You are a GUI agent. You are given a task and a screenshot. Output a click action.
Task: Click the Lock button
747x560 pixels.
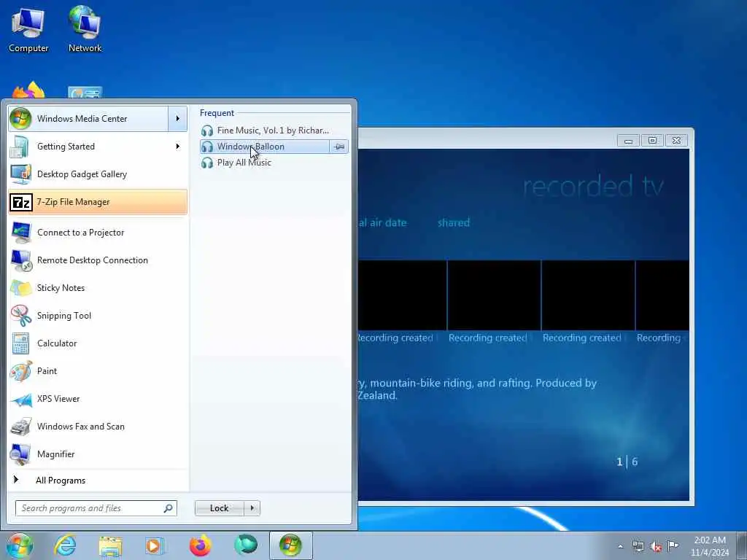[x=220, y=508]
